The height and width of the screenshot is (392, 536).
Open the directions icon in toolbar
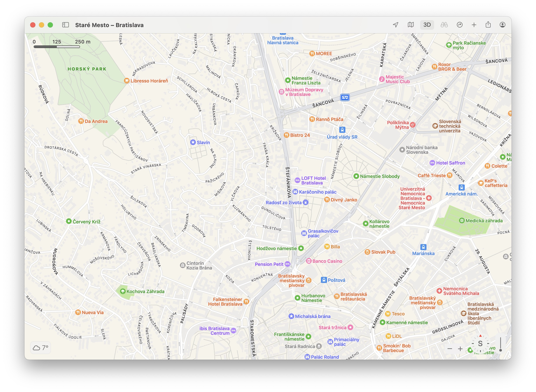[x=459, y=25]
